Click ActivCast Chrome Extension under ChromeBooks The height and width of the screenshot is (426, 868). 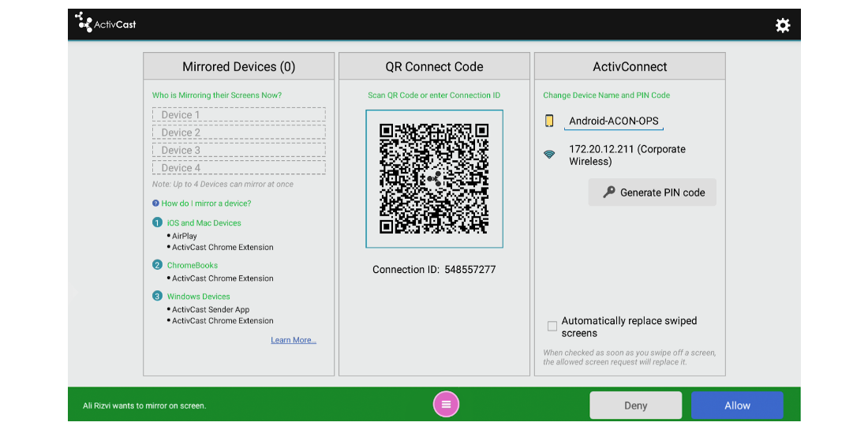click(223, 278)
